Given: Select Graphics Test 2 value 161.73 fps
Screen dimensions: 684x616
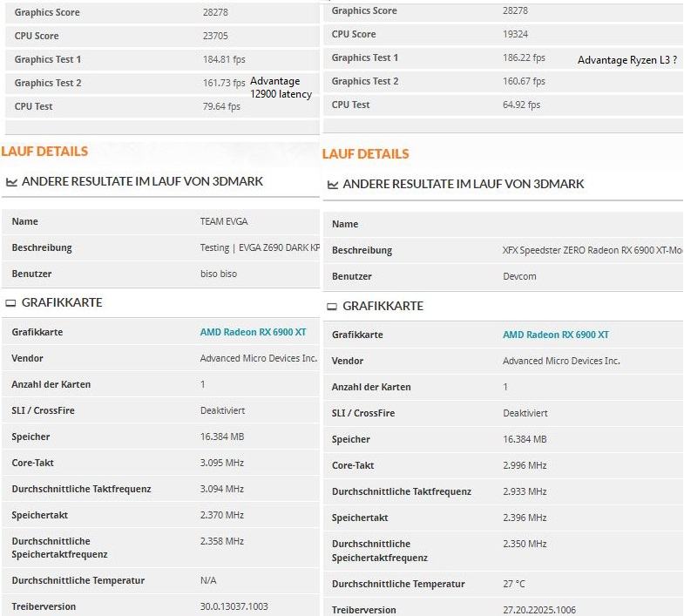Looking at the screenshot, I should click(x=224, y=83).
